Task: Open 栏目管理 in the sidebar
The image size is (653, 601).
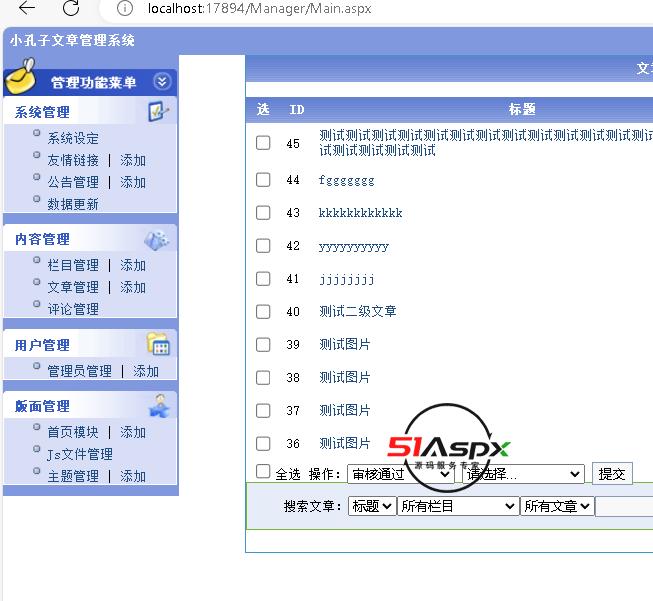Action: click(x=73, y=265)
